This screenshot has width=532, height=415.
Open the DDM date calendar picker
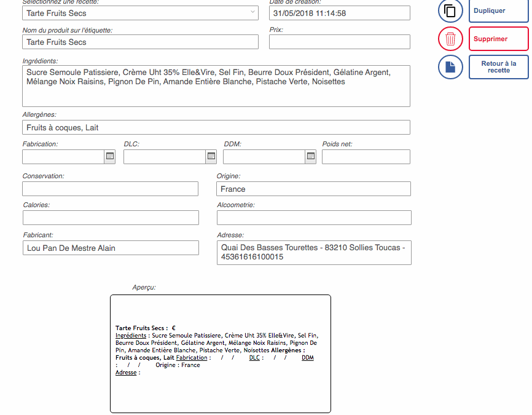310,157
